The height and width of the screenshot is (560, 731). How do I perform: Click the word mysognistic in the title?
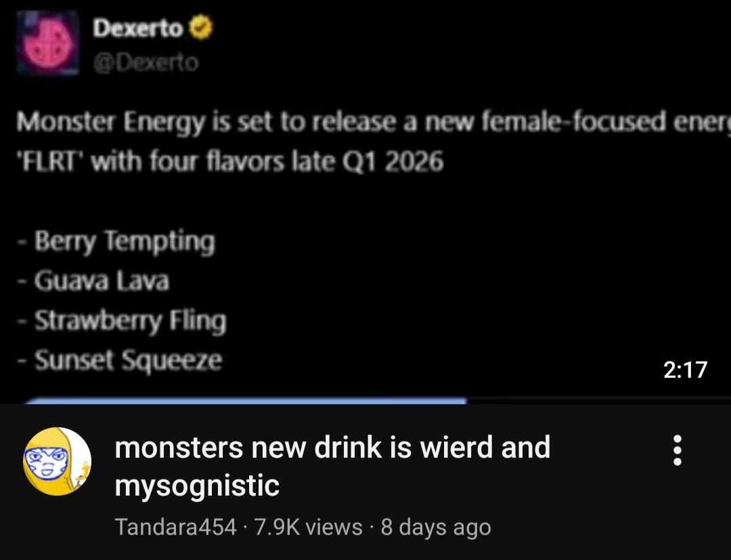[197, 486]
